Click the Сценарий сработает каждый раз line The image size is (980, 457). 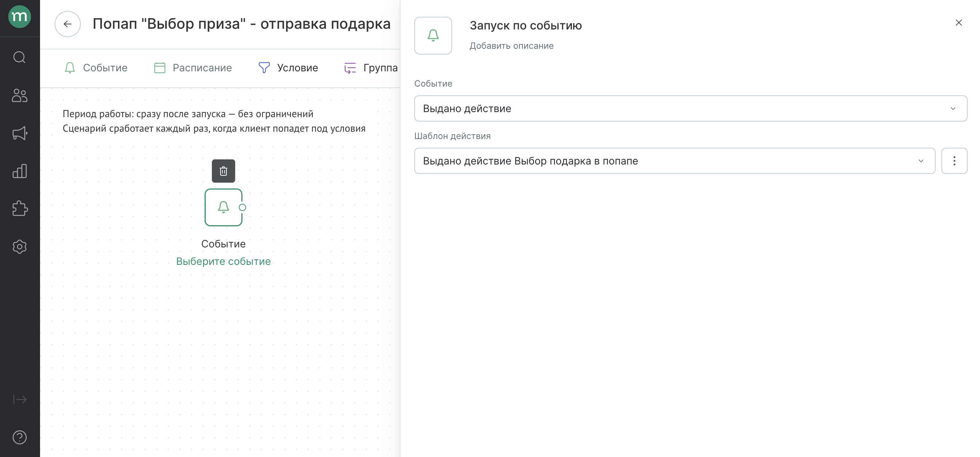(x=214, y=128)
